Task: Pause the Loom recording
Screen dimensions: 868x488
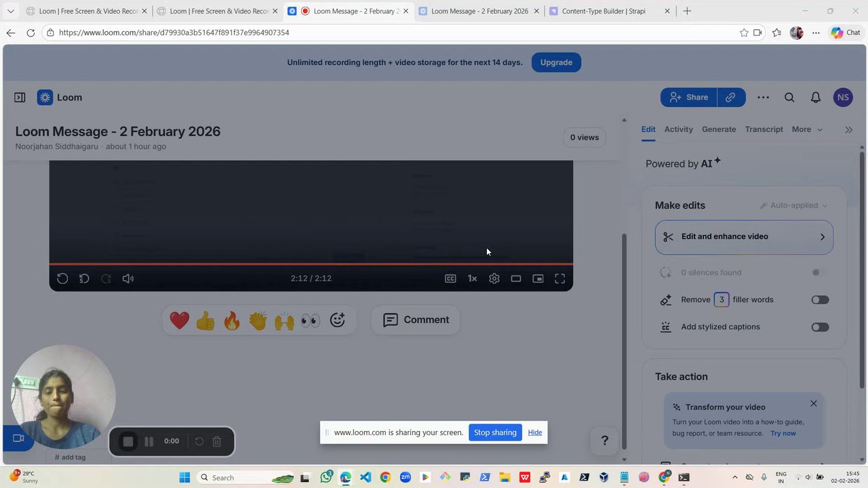Action: pos(149,442)
